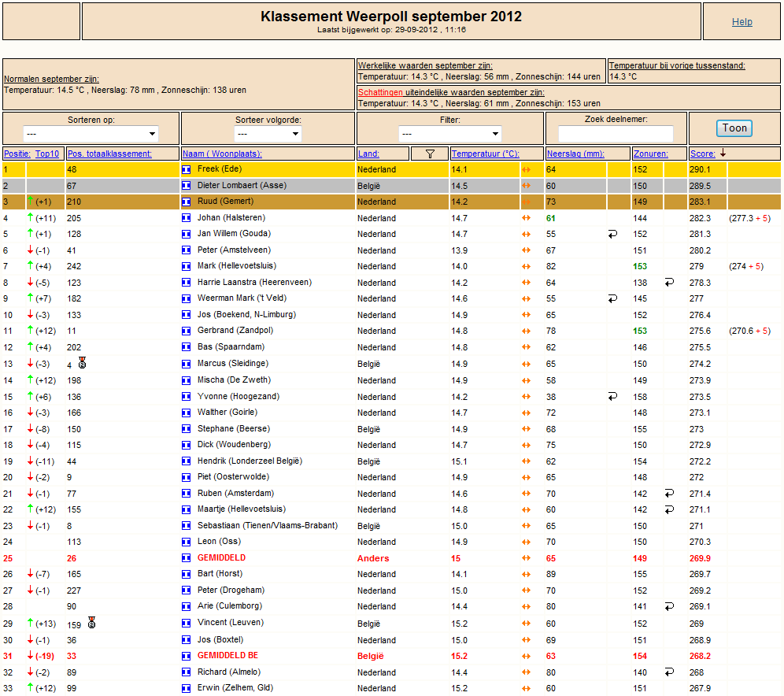
Task: Click medal icon in Marcus (Sleidinge) row
Action: click(x=83, y=363)
